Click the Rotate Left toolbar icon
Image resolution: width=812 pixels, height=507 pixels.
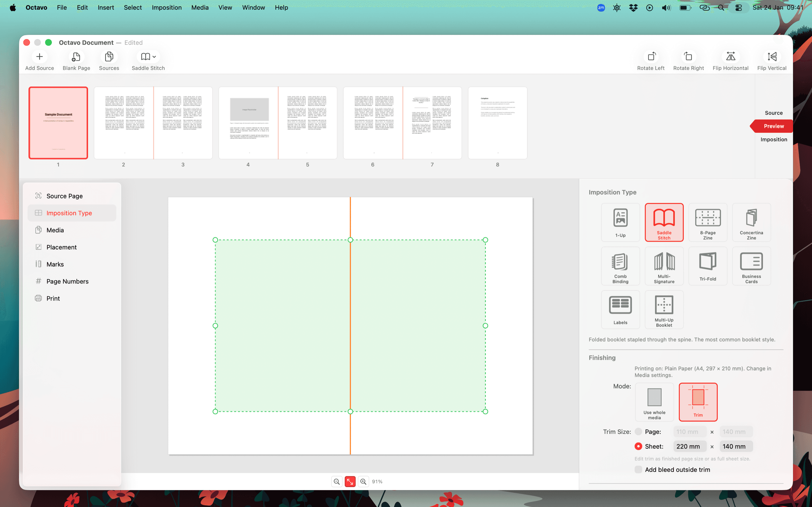pyautogui.click(x=651, y=57)
